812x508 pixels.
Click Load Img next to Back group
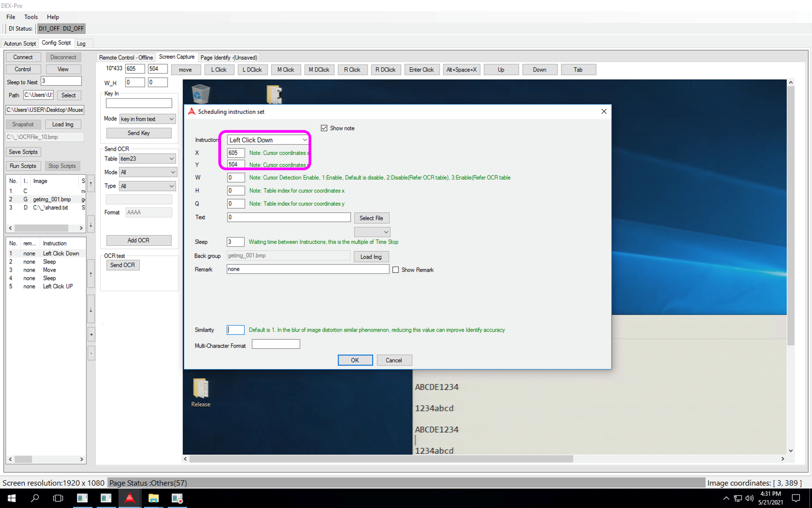371,257
